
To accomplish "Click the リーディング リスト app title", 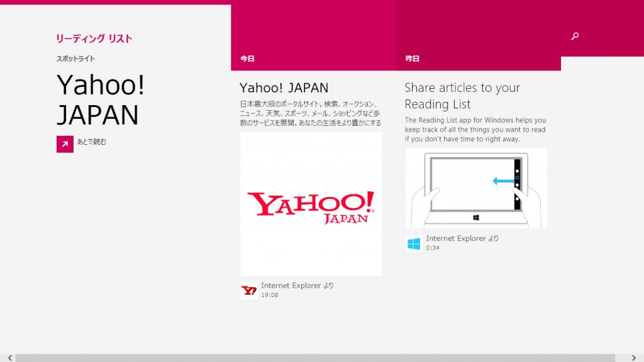I will [94, 38].
